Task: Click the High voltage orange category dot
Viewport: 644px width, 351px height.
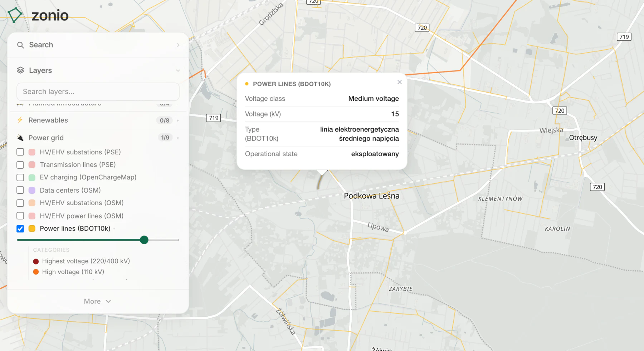Action: (x=36, y=272)
